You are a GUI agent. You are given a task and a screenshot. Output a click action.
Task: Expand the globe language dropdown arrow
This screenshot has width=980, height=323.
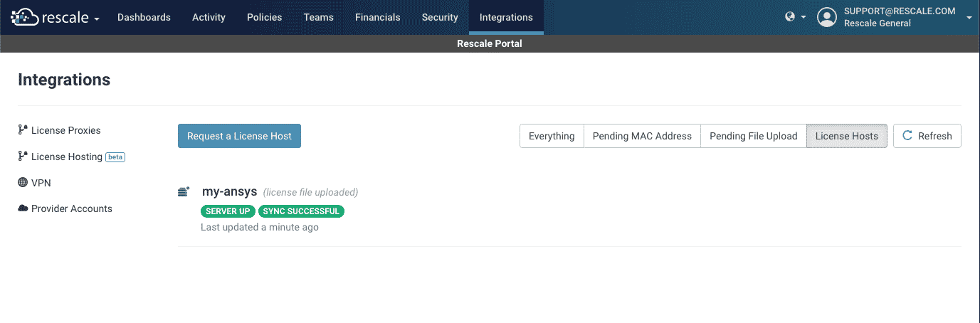[804, 17]
